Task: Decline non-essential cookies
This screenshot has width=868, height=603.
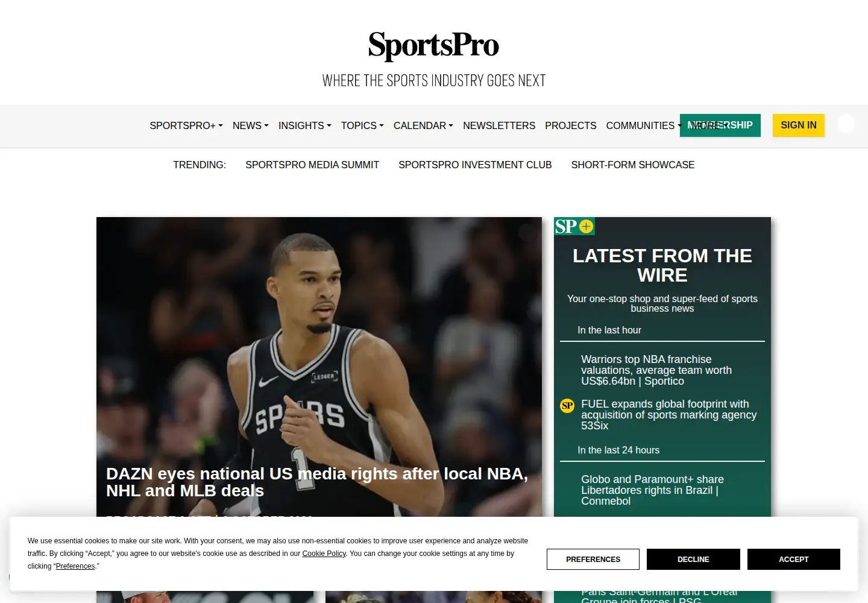Action: [x=693, y=560]
